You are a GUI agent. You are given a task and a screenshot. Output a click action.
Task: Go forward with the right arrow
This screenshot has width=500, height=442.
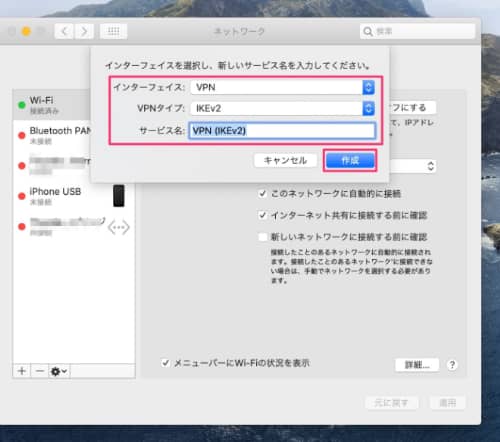pos(84,32)
